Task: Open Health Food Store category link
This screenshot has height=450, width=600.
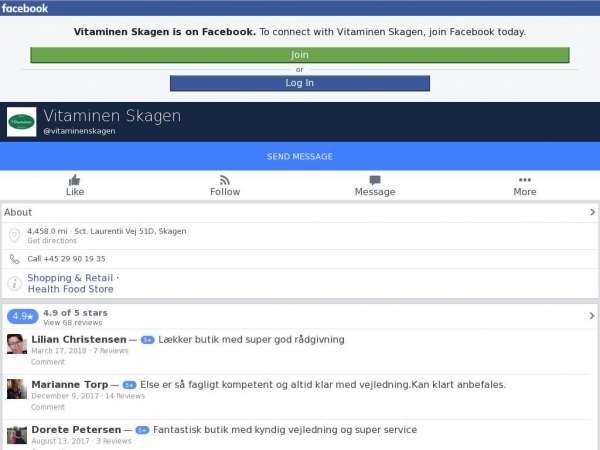Action: click(70, 289)
